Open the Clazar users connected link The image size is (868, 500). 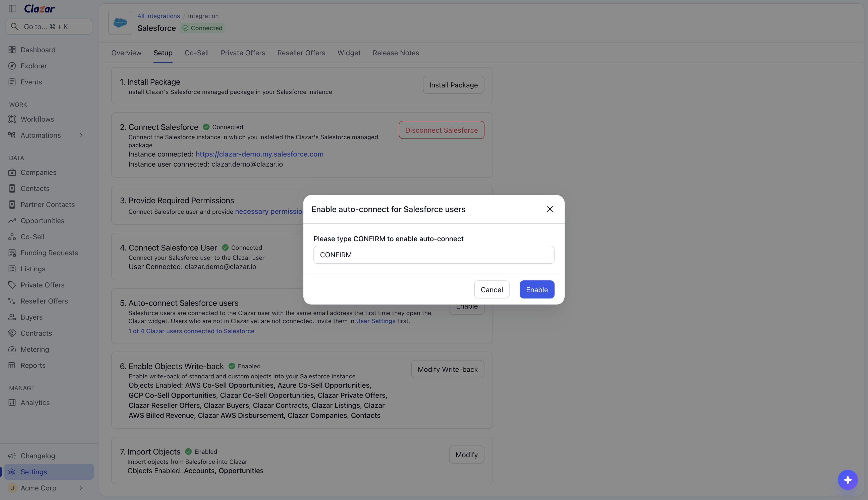tap(191, 331)
